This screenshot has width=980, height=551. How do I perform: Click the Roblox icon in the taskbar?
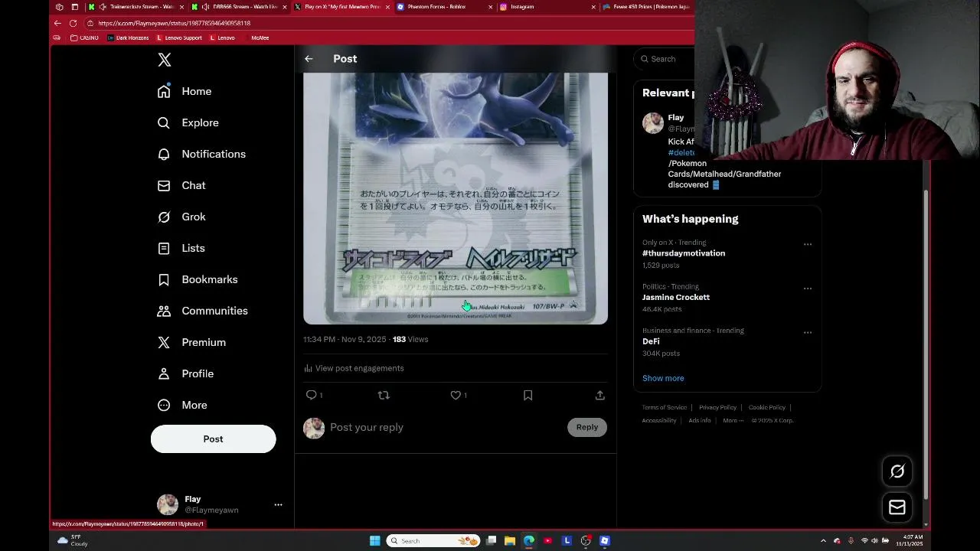tap(605, 540)
